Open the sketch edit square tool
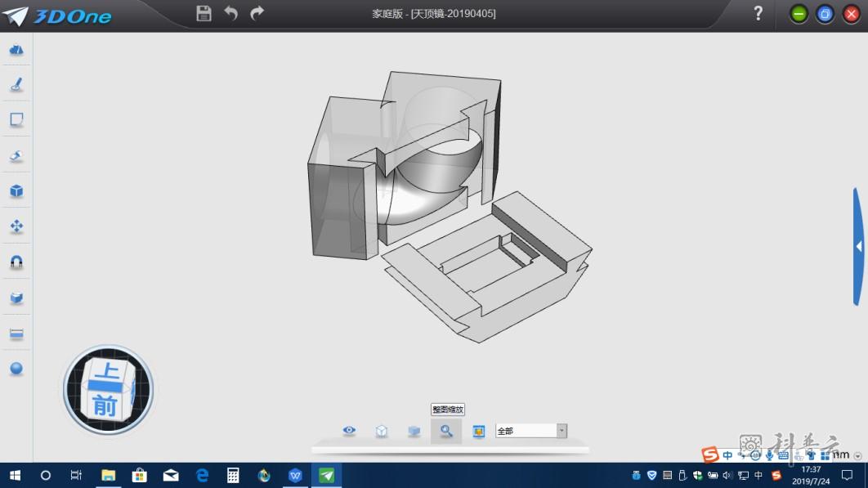Screen dimensions: 868x488 [16, 119]
